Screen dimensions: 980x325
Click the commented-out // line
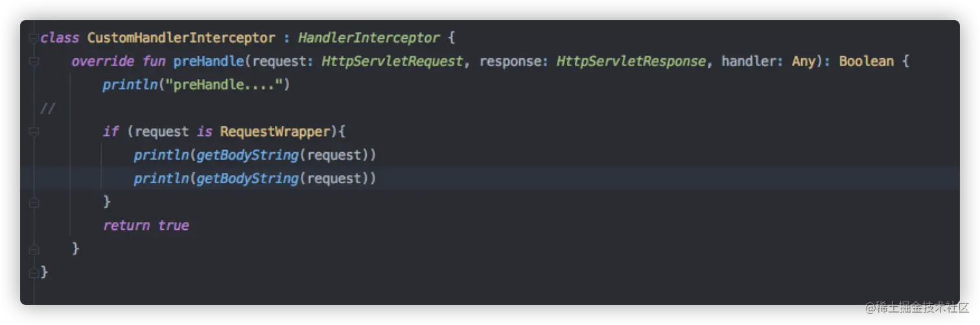tap(47, 109)
